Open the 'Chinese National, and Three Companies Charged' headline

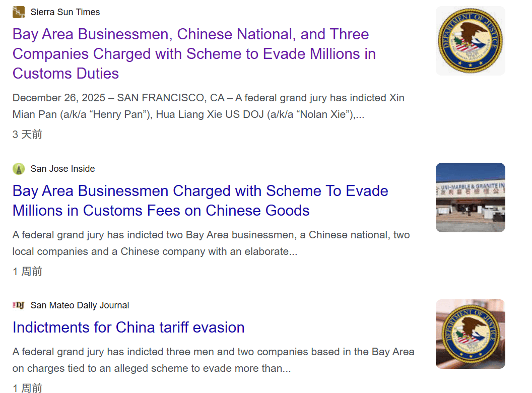[x=194, y=53]
